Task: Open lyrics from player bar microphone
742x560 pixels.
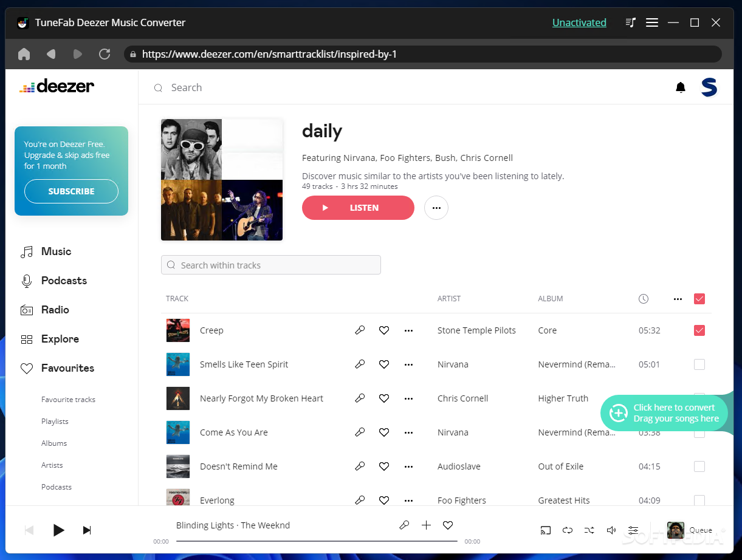Action: click(x=404, y=525)
